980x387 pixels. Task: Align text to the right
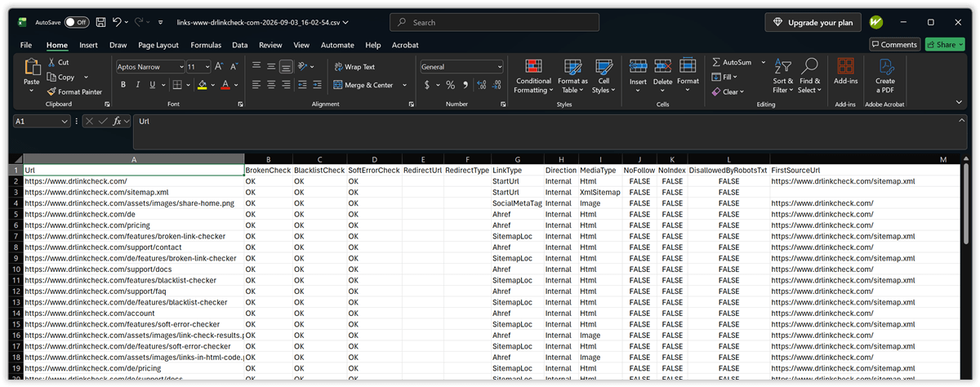pos(286,85)
